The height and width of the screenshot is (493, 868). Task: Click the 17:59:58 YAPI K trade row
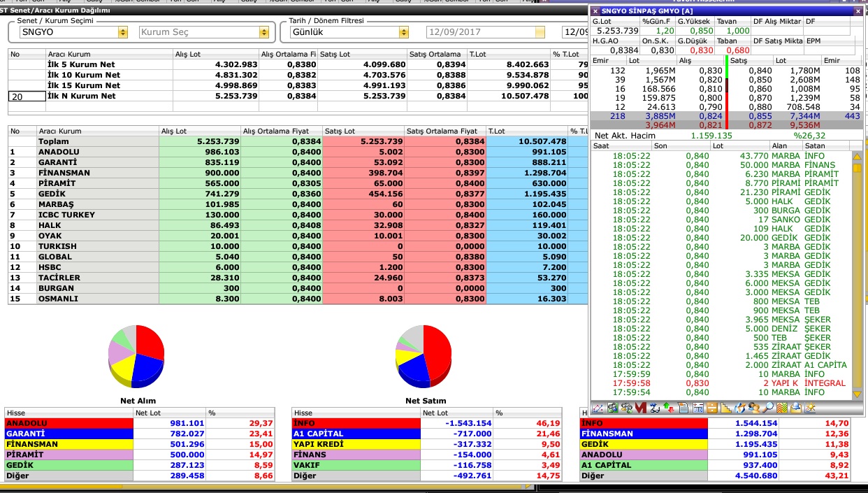tap(721, 383)
